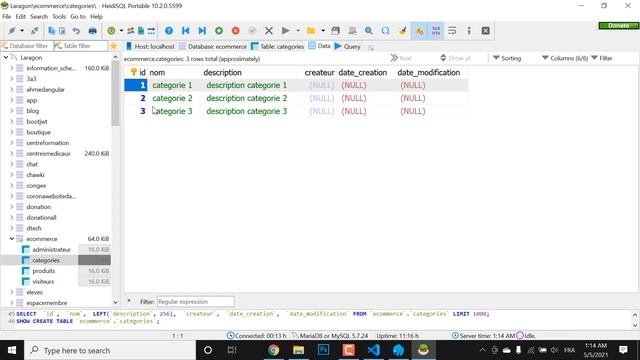Click the Filter button above the grid
The height and width of the screenshot is (360, 640).
602,58
